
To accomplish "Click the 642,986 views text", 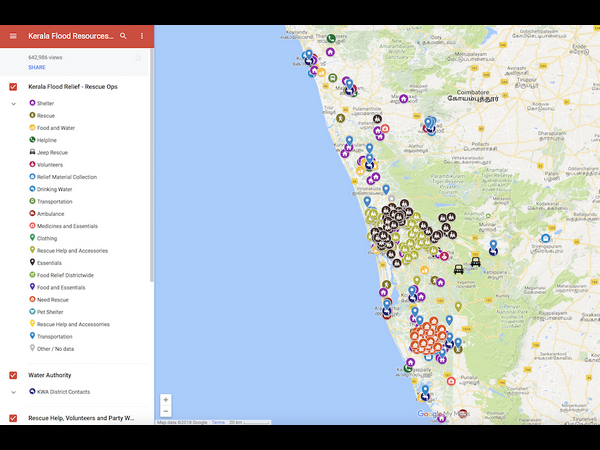I will [45, 57].
